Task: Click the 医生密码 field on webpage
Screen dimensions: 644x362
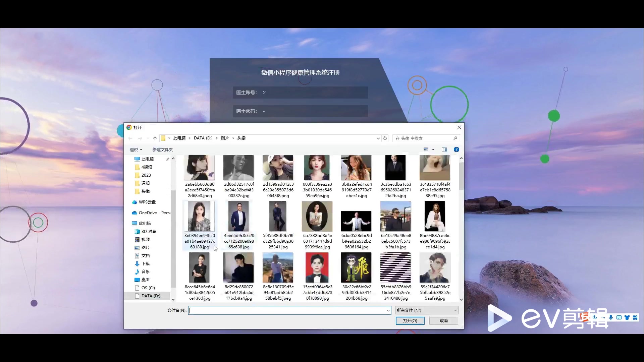Action: click(300, 111)
